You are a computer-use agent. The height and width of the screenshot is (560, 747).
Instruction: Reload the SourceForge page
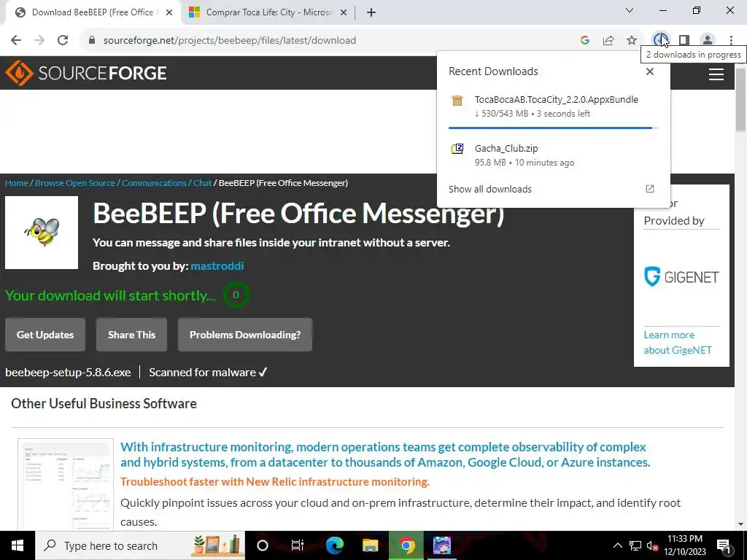(x=63, y=41)
